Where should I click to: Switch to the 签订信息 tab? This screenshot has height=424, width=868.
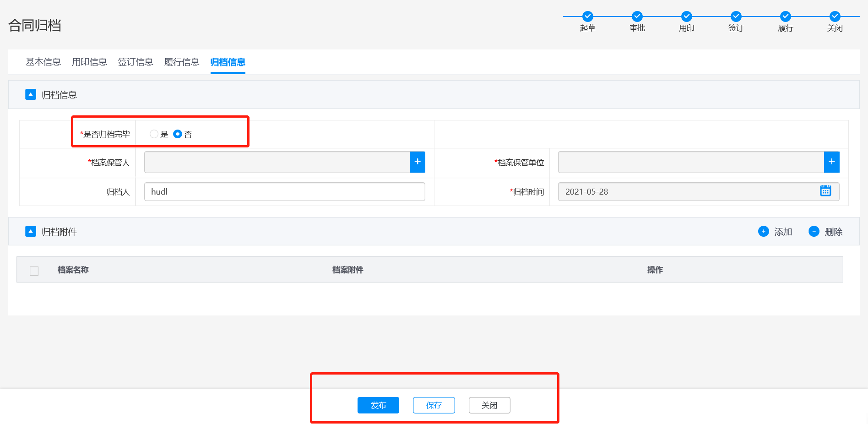(135, 62)
